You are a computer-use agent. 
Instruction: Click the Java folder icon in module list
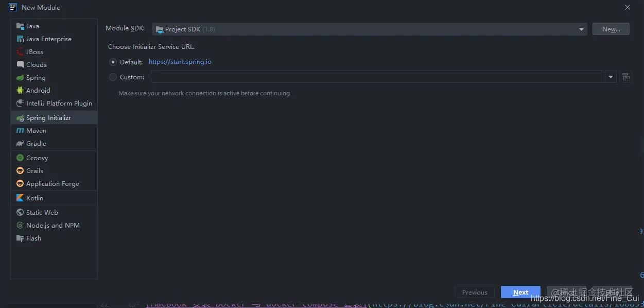[20, 26]
